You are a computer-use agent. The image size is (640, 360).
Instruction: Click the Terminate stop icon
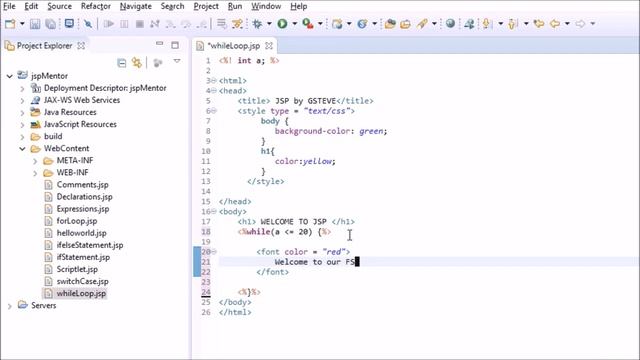point(140,24)
